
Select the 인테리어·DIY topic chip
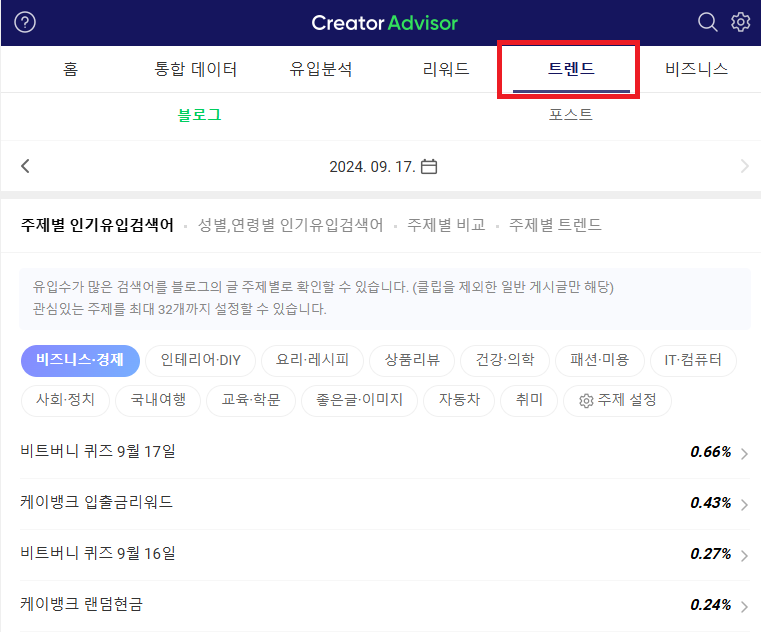(200, 361)
